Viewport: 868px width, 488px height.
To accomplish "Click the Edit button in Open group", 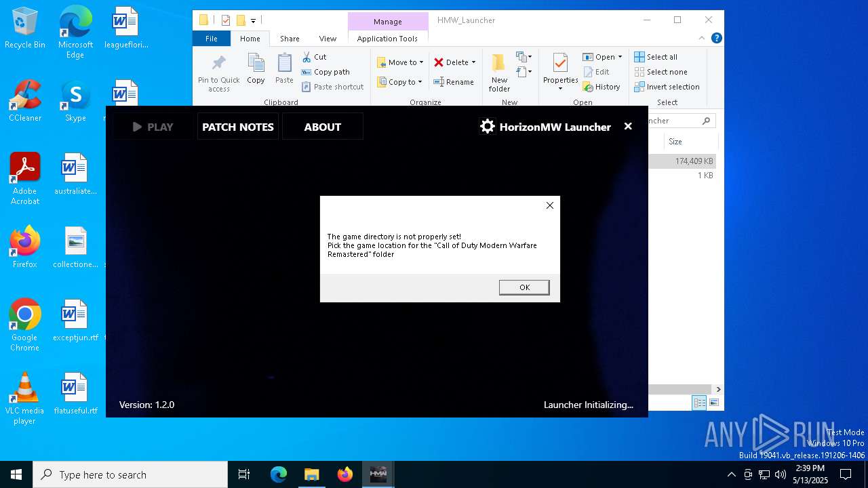I will pos(596,72).
